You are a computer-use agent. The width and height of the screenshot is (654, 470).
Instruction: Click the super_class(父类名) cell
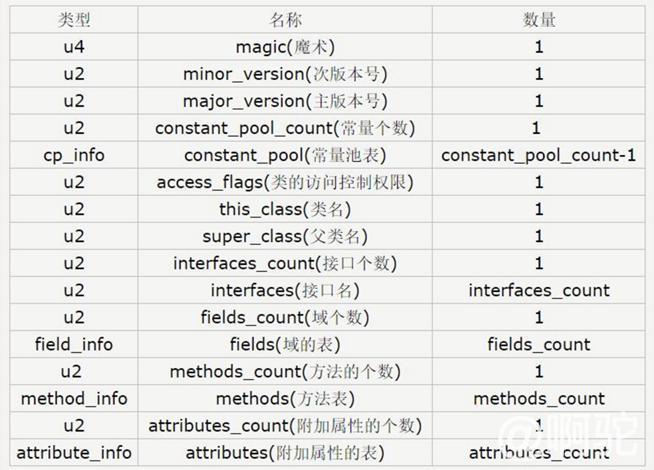(x=285, y=236)
